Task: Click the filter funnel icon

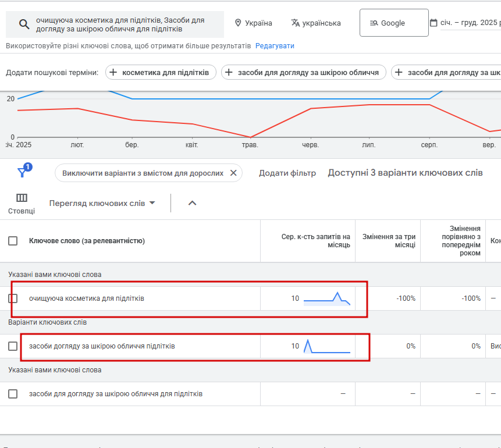Action: tap(22, 172)
